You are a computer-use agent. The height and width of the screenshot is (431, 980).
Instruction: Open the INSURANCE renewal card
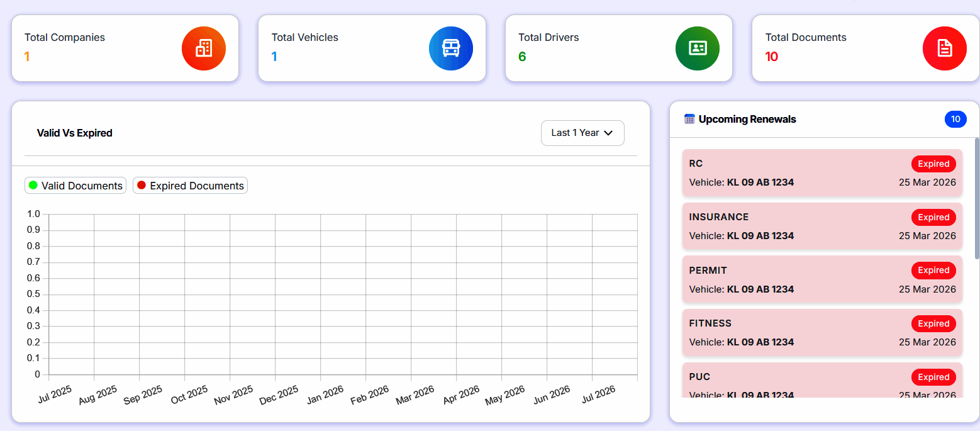click(x=822, y=227)
